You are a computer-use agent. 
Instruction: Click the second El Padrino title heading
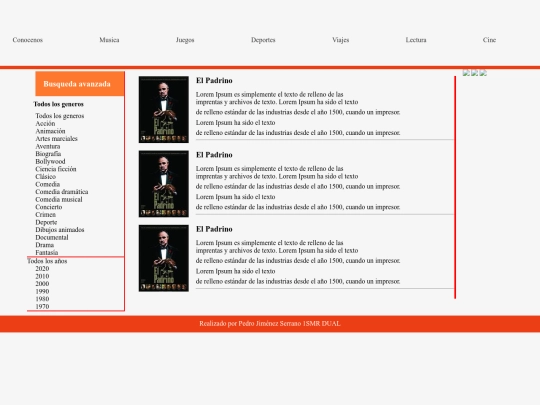point(214,155)
